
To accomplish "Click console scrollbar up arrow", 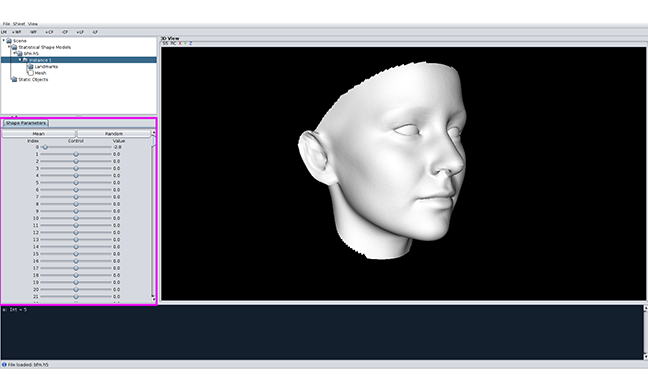I will tap(645, 309).
